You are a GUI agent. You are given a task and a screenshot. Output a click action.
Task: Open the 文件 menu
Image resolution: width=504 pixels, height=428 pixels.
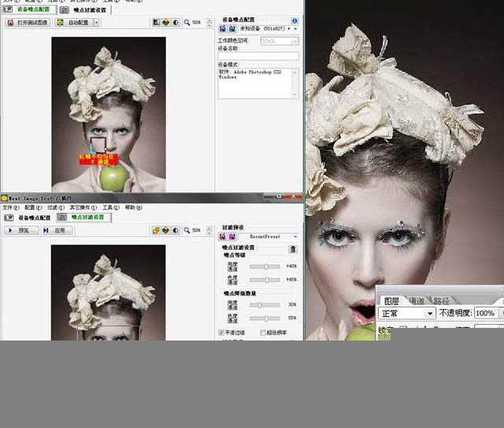pyautogui.click(x=11, y=207)
